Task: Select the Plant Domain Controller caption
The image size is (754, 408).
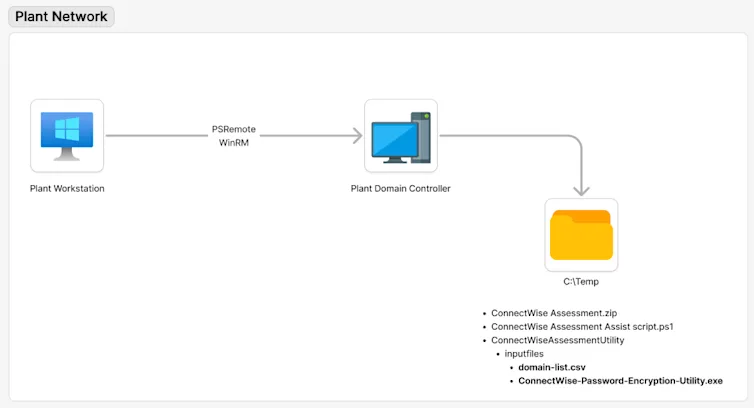Action: click(x=401, y=189)
